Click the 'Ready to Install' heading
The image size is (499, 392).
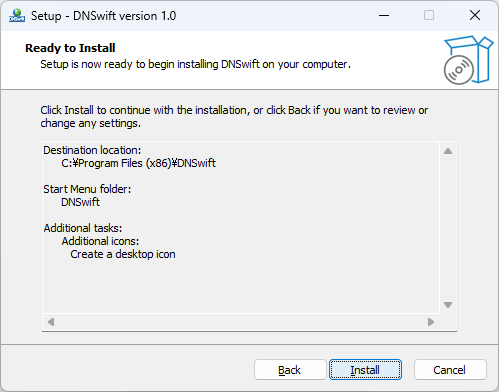coord(70,48)
